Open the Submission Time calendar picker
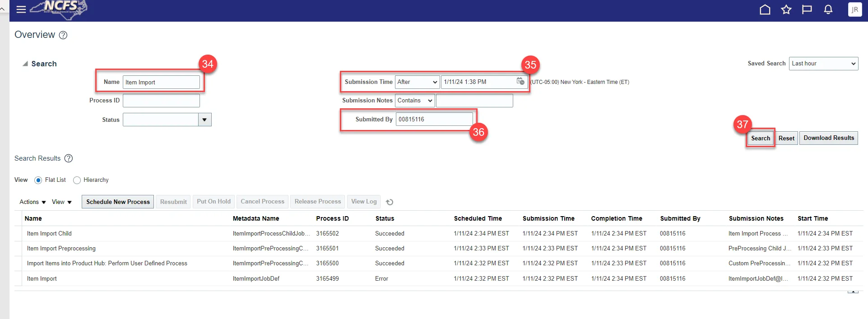The width and height of the screenshot is (868, 319). [x=520, y=82]
